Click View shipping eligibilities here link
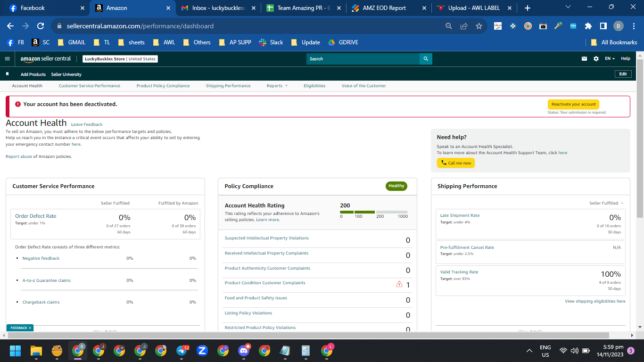 click(x=595, y=301)
